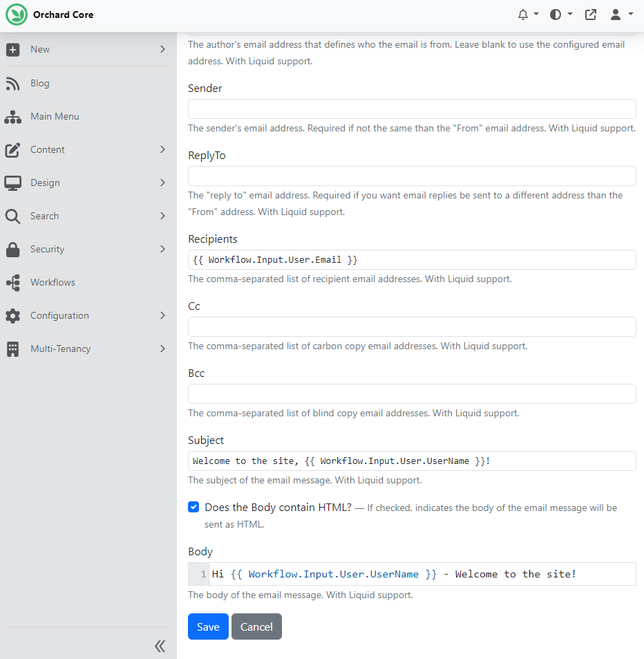Focus the Recipients input field
Image resolution: width=644 pixels, height=659 pixels.
click(x=412, y=260)
